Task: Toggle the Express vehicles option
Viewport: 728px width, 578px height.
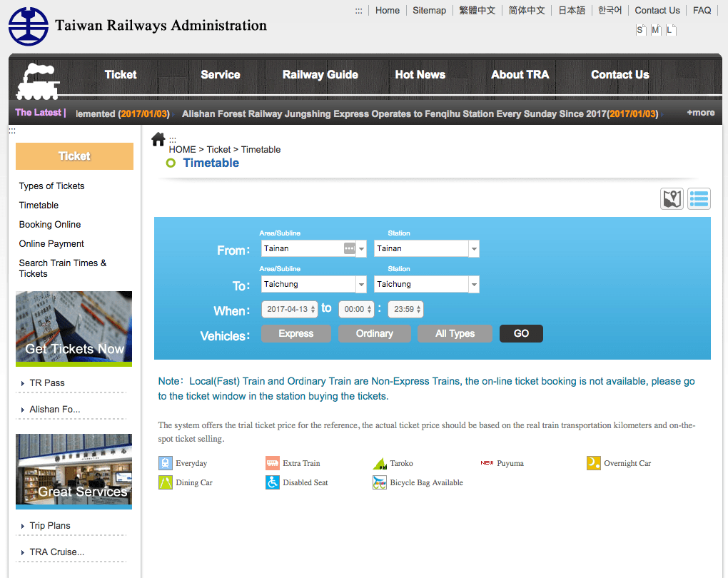Action: point(295,333)
